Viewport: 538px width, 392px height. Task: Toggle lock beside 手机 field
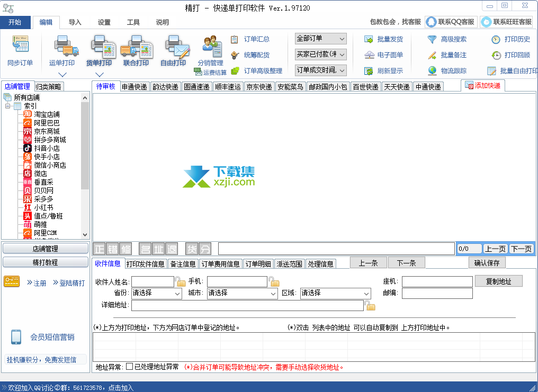click(274, 281)
